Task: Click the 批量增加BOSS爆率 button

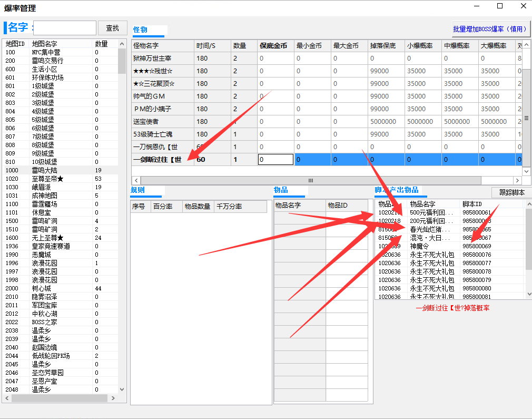Action: [489, 29]
